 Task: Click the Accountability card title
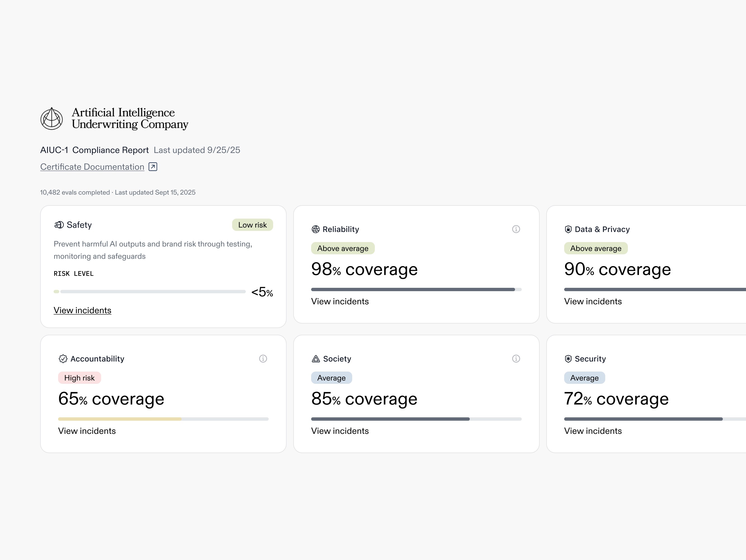click(x=97, y=359)
